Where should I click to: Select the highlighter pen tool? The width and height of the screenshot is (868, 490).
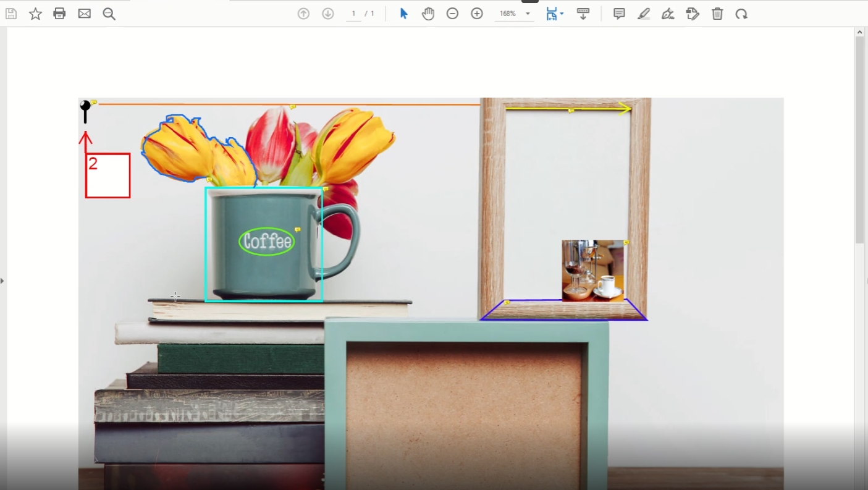(x=644, y=14)
